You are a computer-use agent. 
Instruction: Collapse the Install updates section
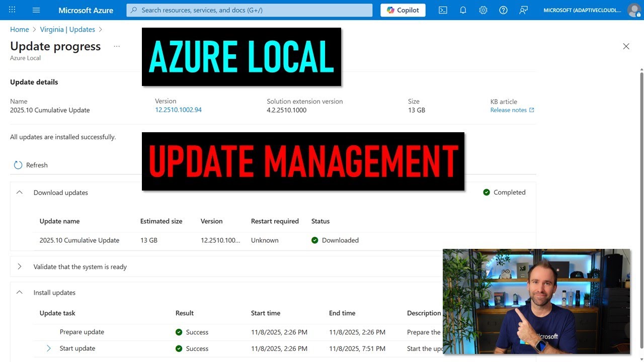tap(20, 292)
